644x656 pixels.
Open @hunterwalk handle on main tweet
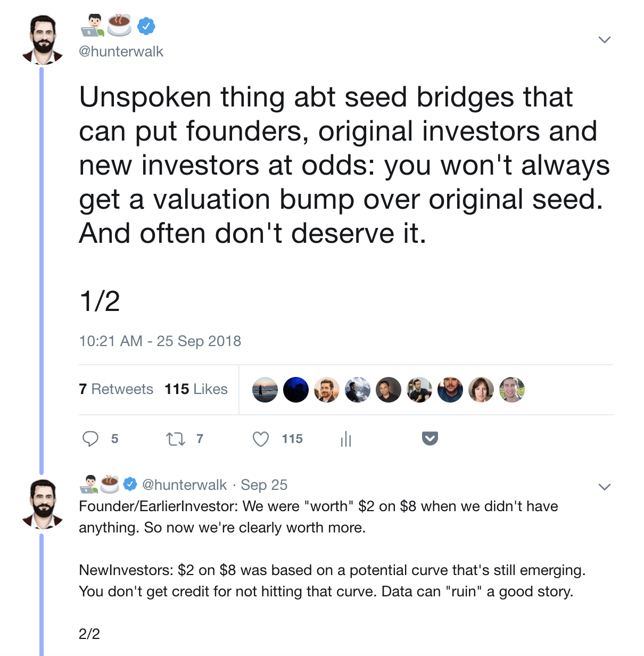point(121,52)
